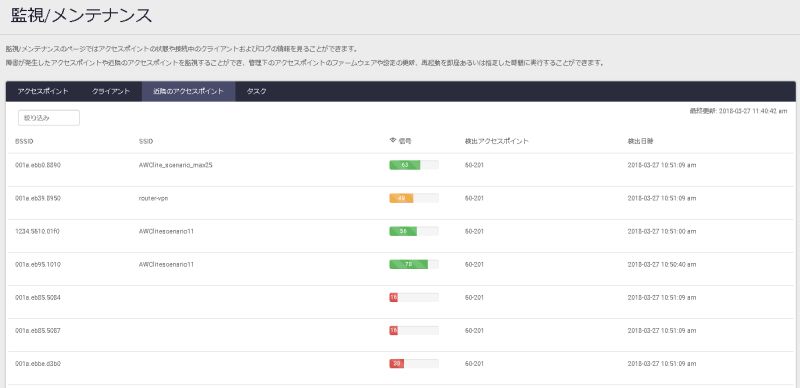
Task: Click the 監視/メンテナンス page heading
Action: (x=81, y=15)
